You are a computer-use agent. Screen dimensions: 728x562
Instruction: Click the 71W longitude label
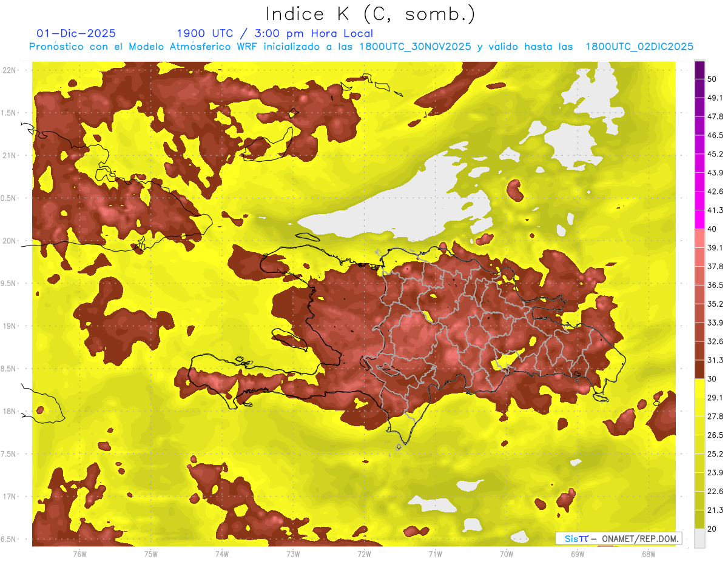pyautogui.click(x=435, y=554)
